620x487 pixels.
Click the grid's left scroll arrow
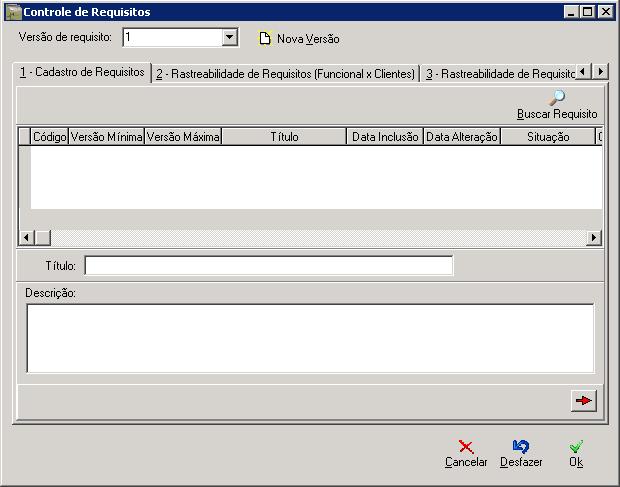click(26, 238)
